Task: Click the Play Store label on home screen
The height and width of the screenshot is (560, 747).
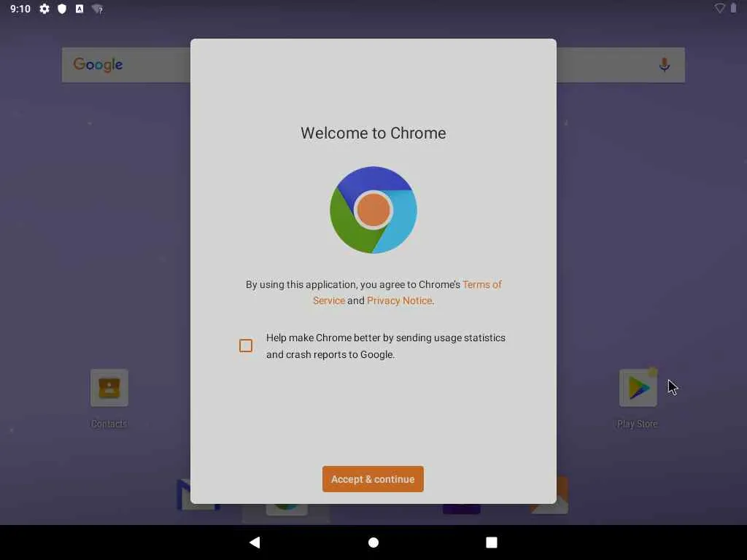Action: (x=638, y=424)
